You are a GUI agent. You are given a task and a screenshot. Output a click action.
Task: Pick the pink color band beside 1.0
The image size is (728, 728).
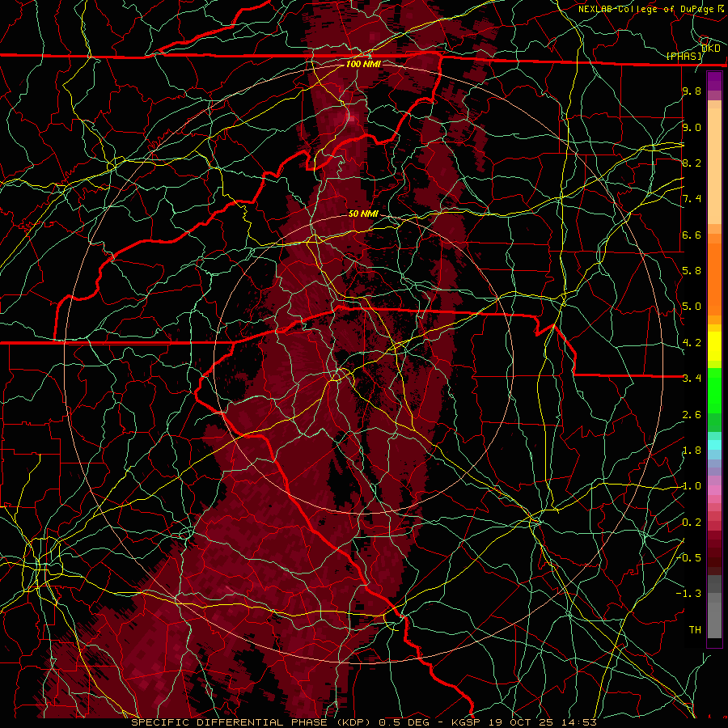[x=714, y=489]
